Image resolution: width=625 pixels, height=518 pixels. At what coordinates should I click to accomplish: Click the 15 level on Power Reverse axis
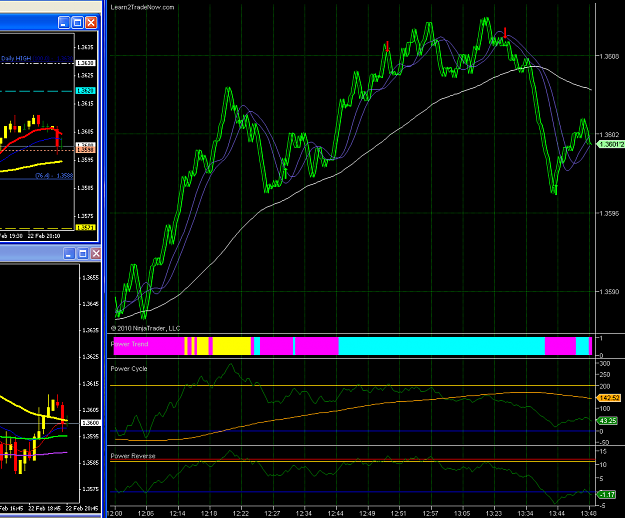(x=603, y=451)
